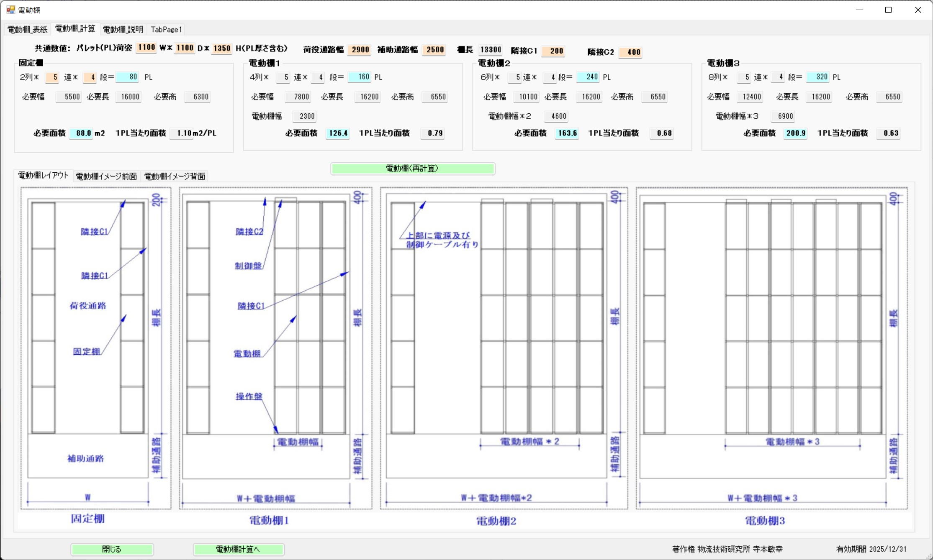Open the 電動棚_説明 tab
The height and width of the screenshot is (560, 933).
click(x=123, y=29)
